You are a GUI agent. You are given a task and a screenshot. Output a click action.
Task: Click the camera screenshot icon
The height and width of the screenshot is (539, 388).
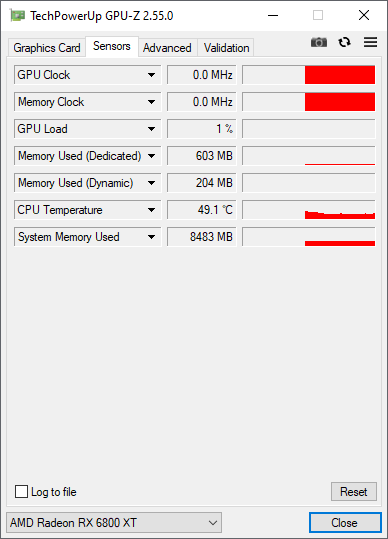319,42
